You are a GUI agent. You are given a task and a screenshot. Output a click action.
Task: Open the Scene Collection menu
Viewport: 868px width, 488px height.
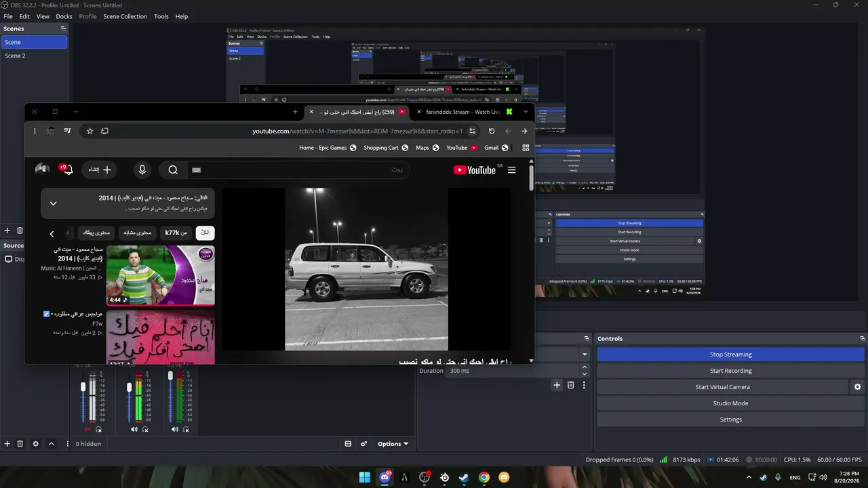click(125, 16)
